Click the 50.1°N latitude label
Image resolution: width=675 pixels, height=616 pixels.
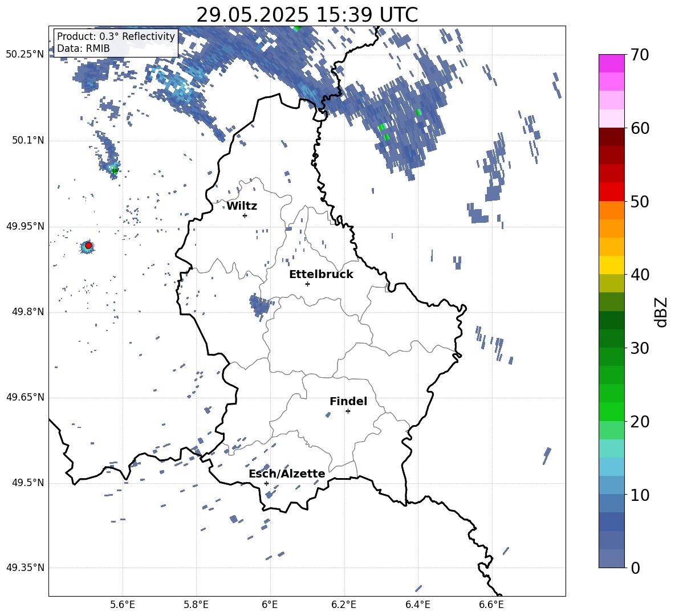pos(28,141)
